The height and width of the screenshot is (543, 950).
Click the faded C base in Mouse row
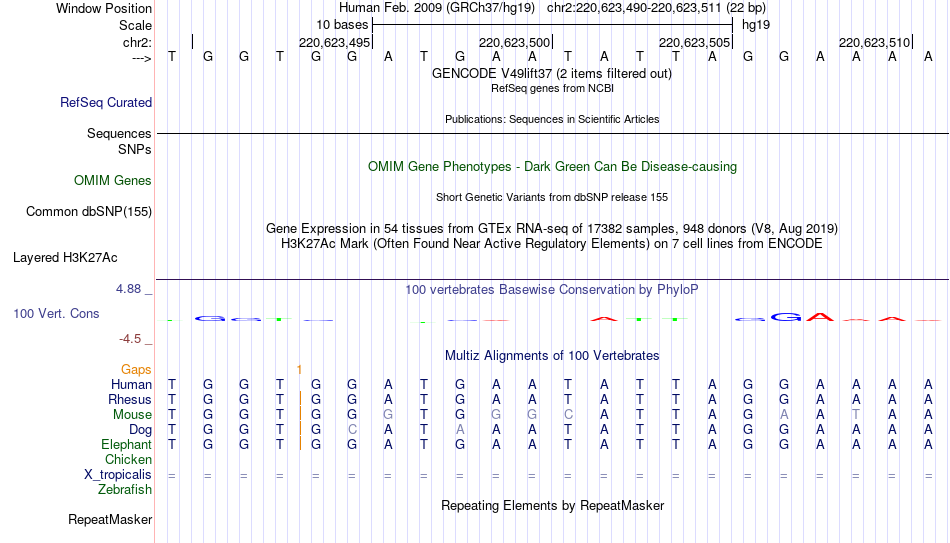tap(568, 415)
